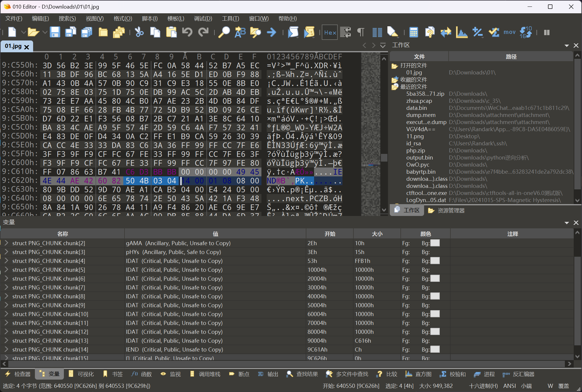This screenshot has width=582, height=392.
Task: Open the 查找结果 bottom tab
Action: 302,374
